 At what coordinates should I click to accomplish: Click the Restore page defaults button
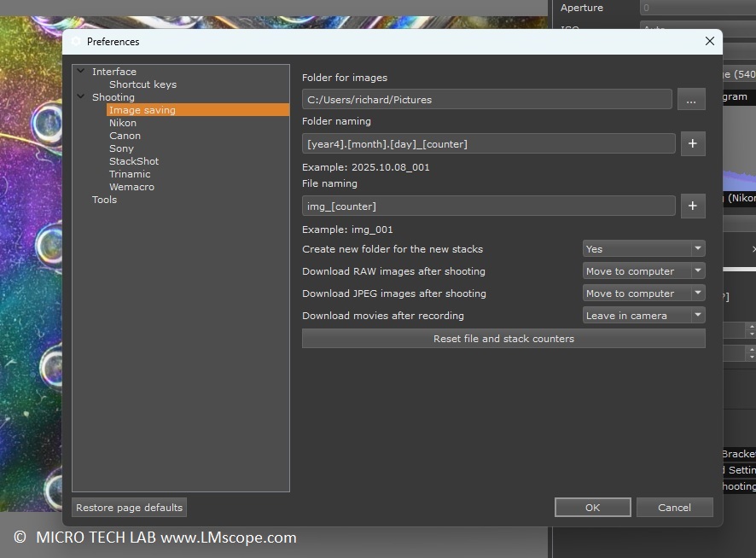(x=129, y=508)
